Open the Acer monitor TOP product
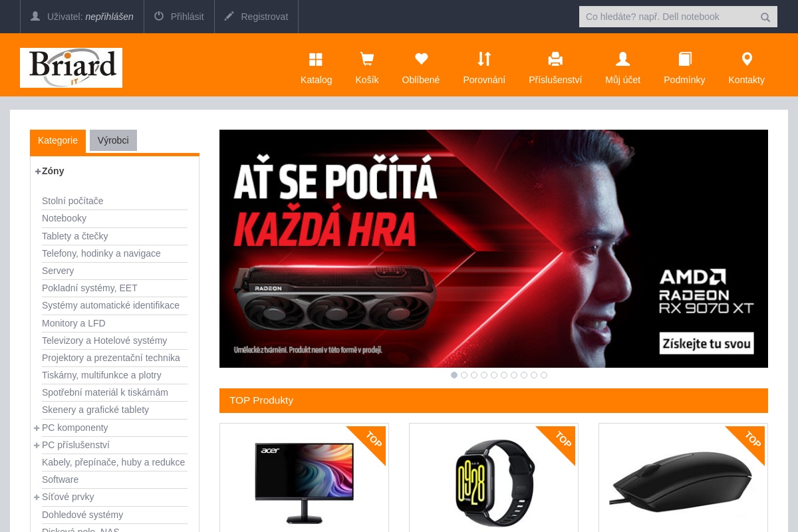 tap(304, 482)
